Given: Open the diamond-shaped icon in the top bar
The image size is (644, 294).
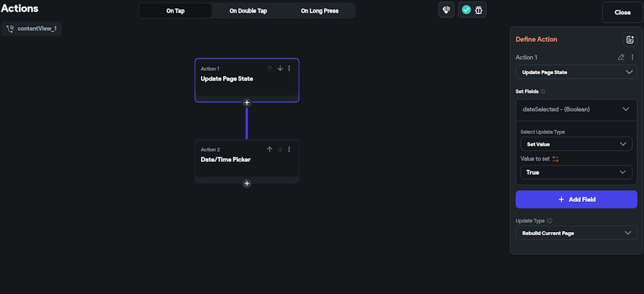Looking at the screenshot, I should click(x=446, y=10).
